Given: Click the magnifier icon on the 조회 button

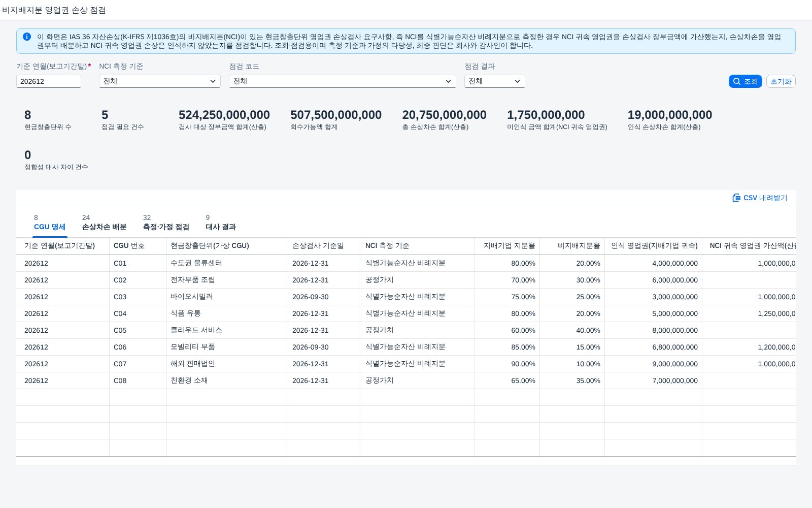Looking at the screenshot, I should [x=737, y=81].
